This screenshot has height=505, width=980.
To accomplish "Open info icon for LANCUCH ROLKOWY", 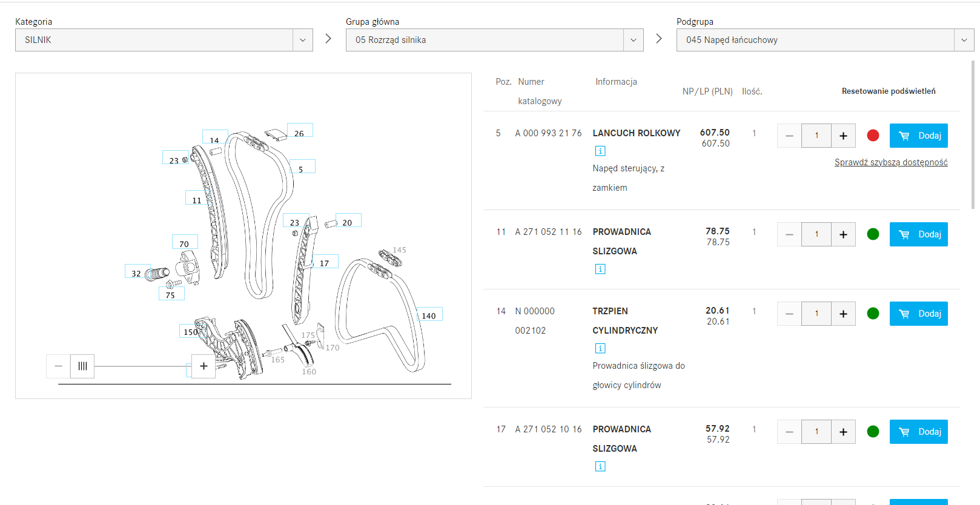I will pyautogui.click(x=600, y=151).
